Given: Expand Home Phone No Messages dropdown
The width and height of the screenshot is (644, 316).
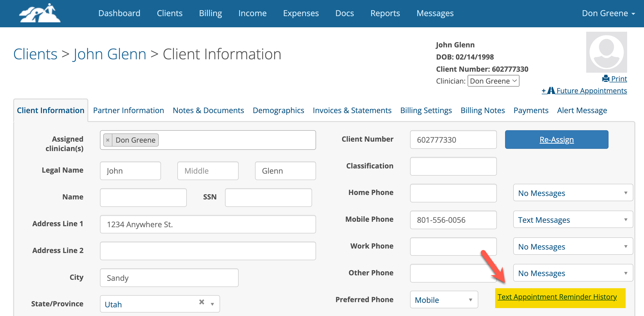Looking at the screenshot, I should 573,193.
